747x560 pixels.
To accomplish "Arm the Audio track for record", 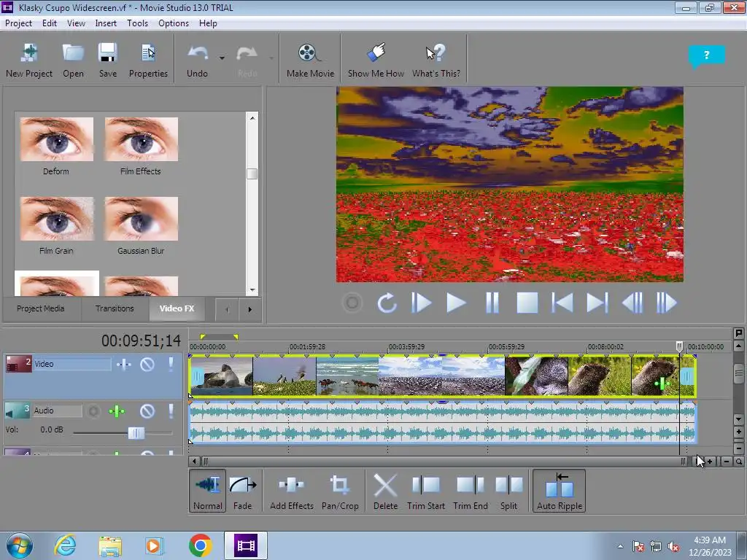I will click(x=94, y=411).
